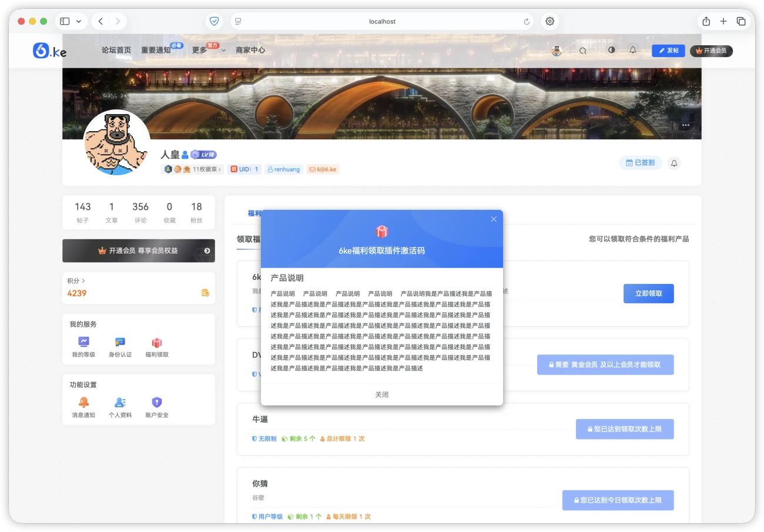Click the 开通会员 尊享会员权益 banner

(x=139, y=250)
